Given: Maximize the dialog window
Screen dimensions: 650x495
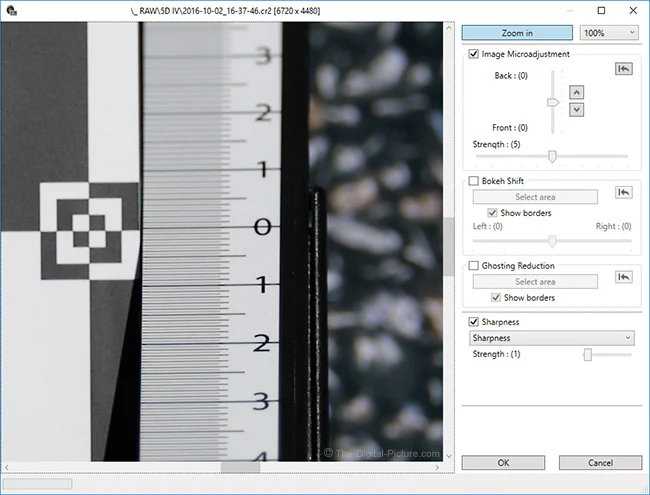Looking at the screenshot, I should 601,10.
